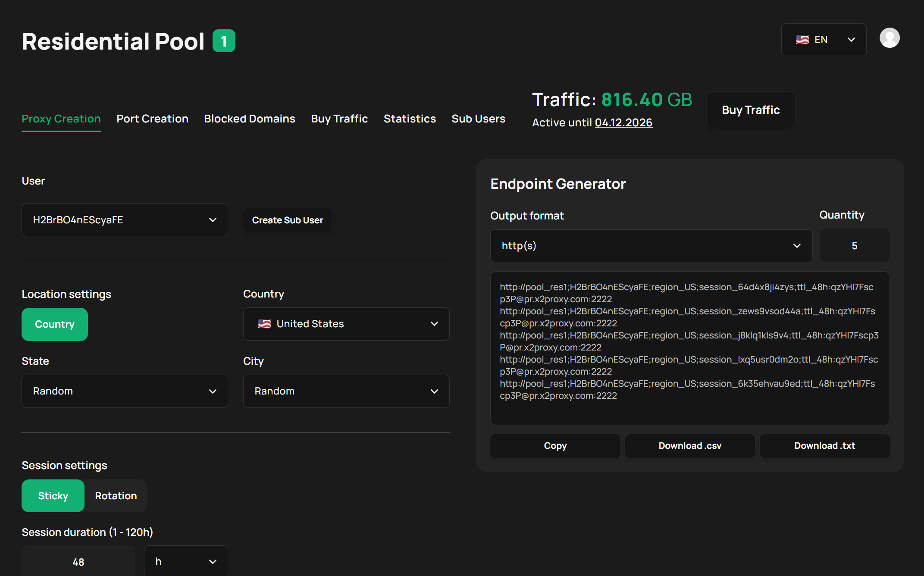Open the hours unit dropdown
Image resolution: width=924 pixels, height=576 pixels.
pos(186,561)
